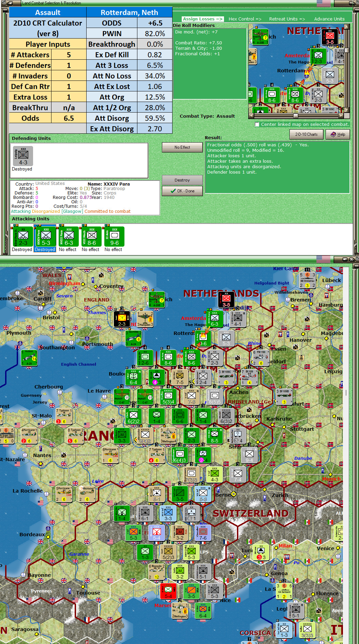Viewport: 359px width, 644px height.
Task: Click the mini map vertical scrollbar thumb
Action: [347, 50]
